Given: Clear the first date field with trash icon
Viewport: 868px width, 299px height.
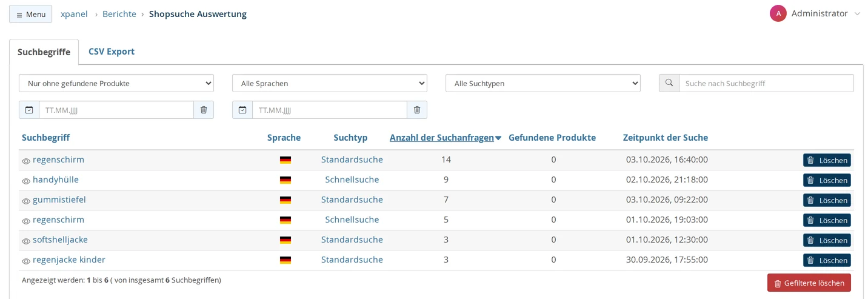Looking at the screenshot, I should (204, 110).
